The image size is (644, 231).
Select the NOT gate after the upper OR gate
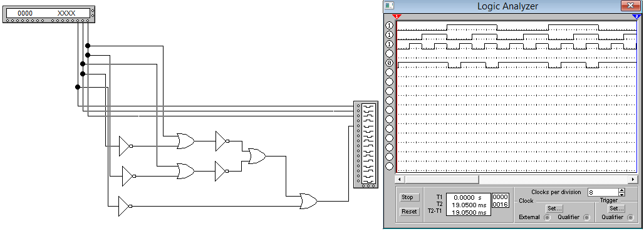click(x=222, y=141)
